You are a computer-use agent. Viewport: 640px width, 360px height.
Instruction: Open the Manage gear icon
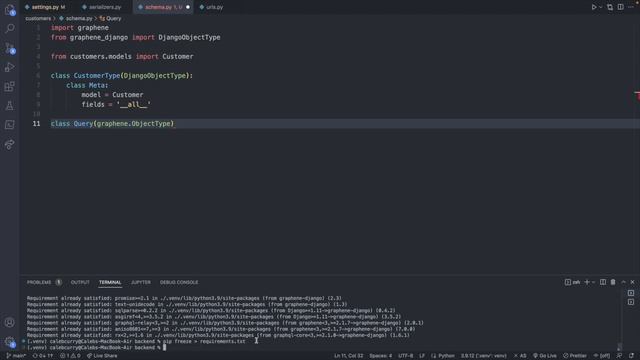tap(9, 342)
